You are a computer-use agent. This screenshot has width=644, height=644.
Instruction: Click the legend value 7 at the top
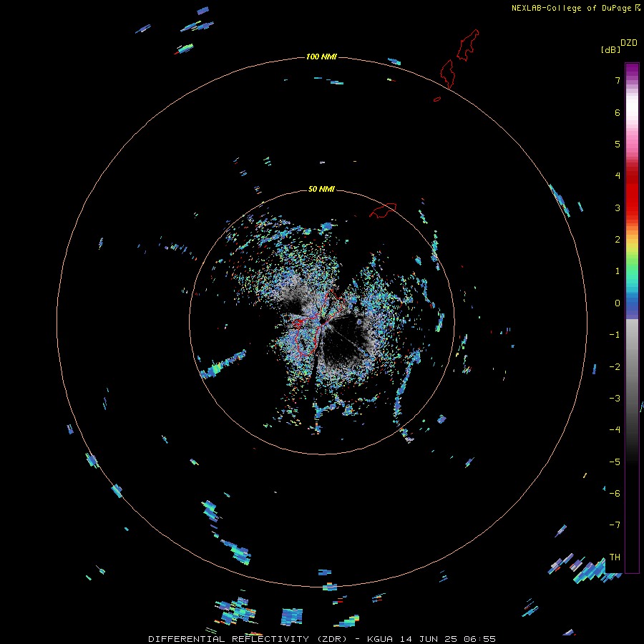[618, 80]
